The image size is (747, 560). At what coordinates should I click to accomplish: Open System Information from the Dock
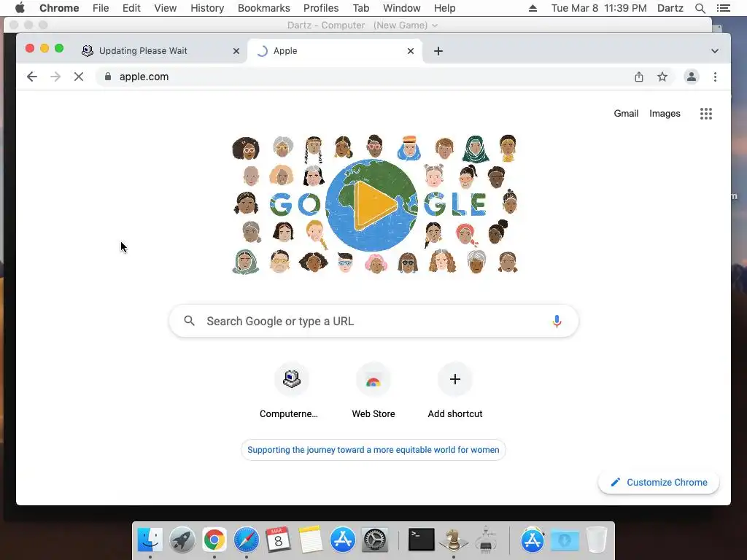click(485, 540)
